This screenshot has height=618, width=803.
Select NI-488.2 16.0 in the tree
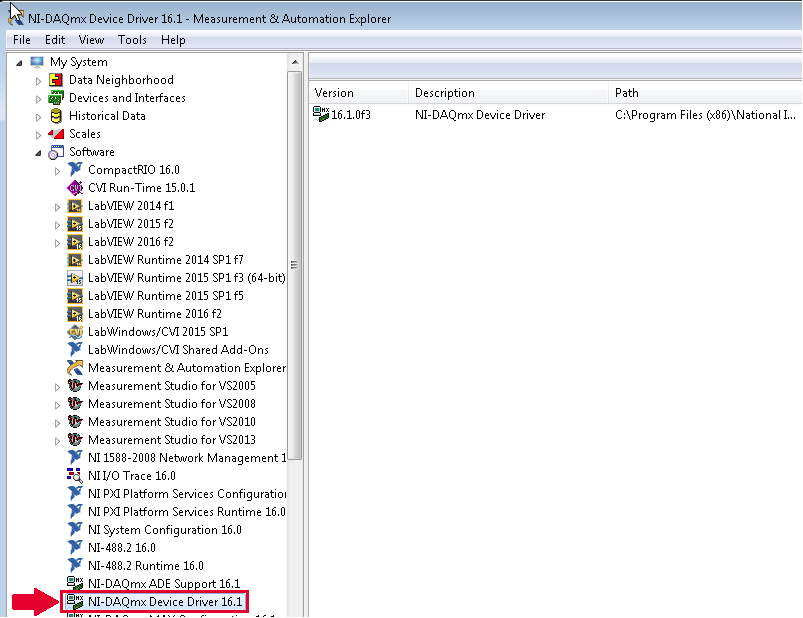point(122,548)
